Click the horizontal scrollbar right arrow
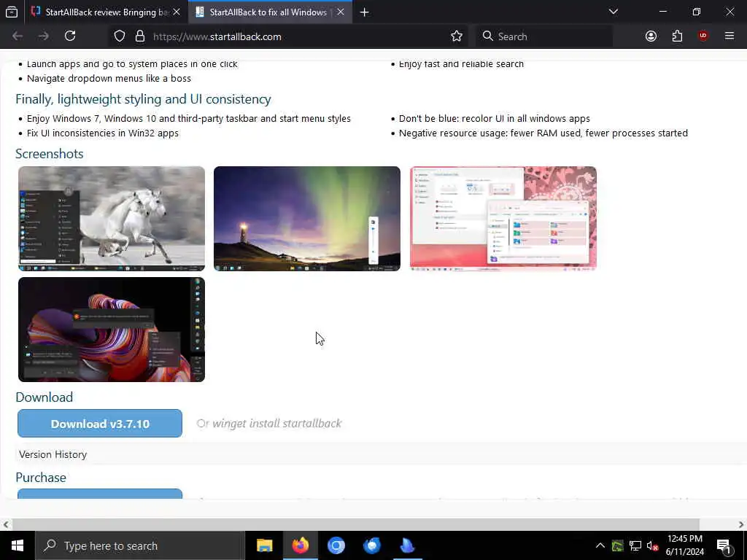The height and width of the screenshot is (560, 747). pos(741,525)
